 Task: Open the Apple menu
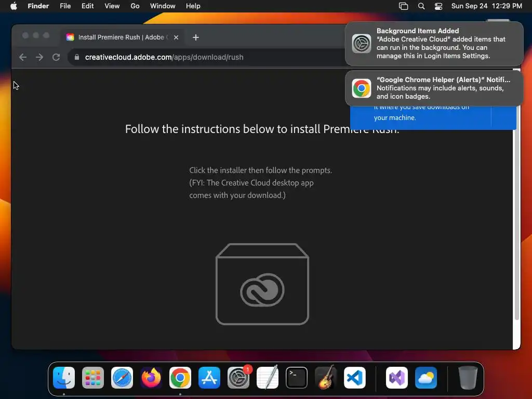tap(14, 6)
